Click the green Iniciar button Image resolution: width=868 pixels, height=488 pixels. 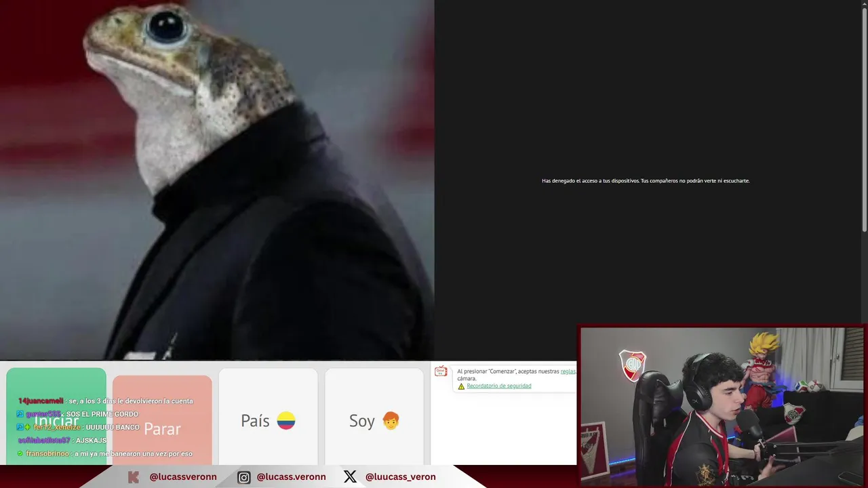coord(56,416)
